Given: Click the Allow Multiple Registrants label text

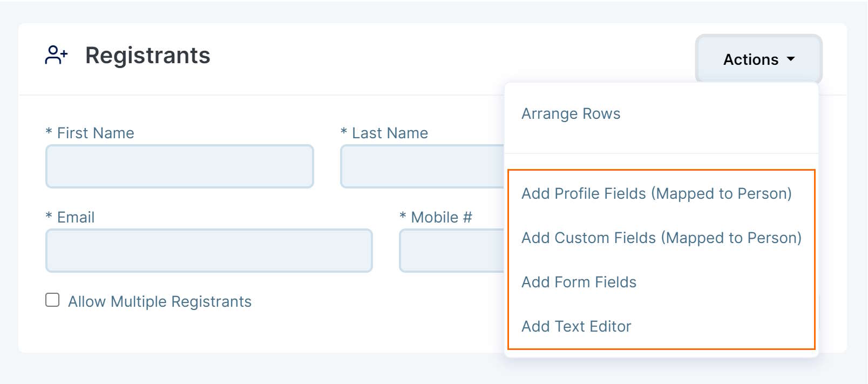Looking at the screenshot, I should [x=160, y=302].
